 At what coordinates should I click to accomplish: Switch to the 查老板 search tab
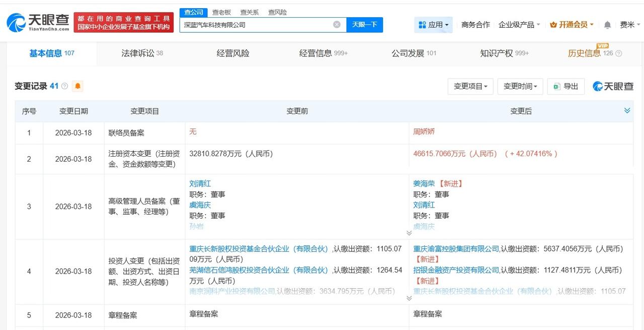point(221,12)
